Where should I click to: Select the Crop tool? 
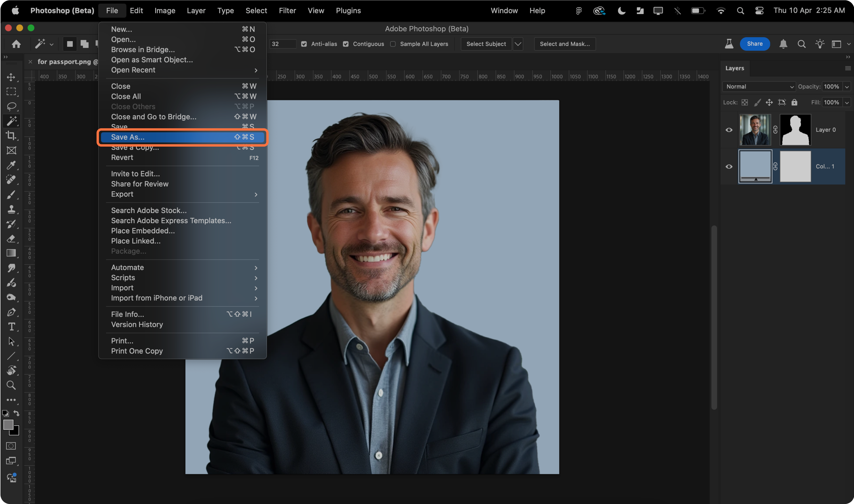[11, 136]
